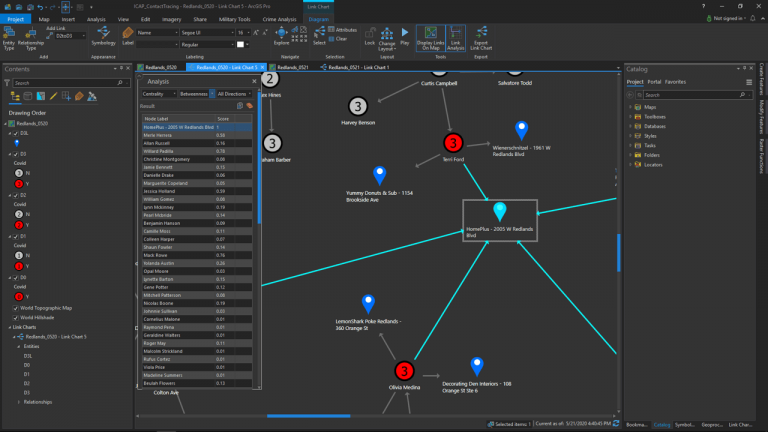
Task: Uncheck World Hillshade layer
Action: click(16, 317)
